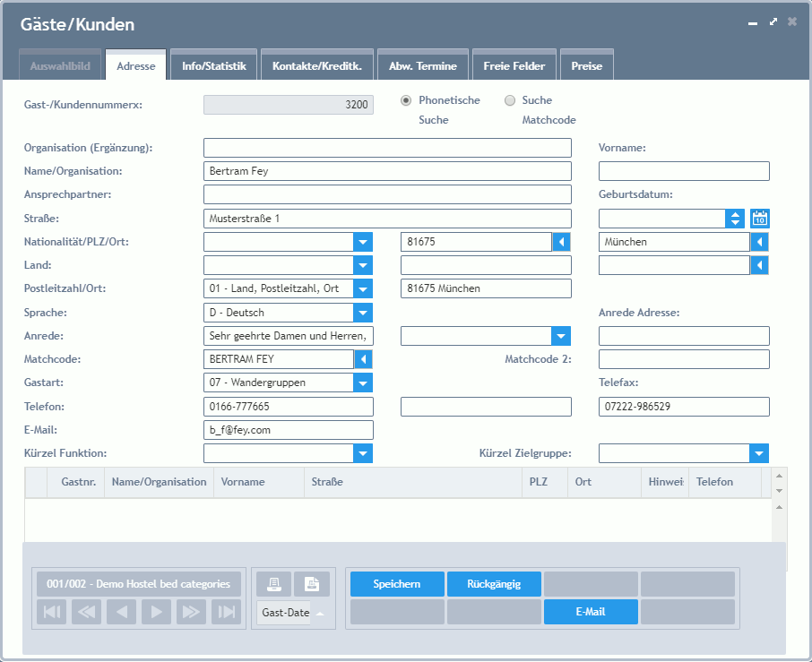Switch to the Auswahlbild tab
Image resolution: width=812 pixels, height=662 pixels.
[60, 64]
